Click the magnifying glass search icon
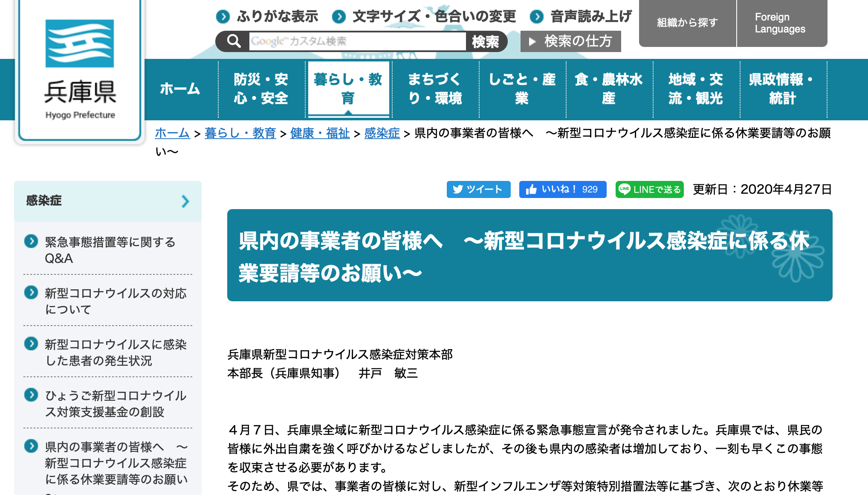The width and height of the screenshot is (868, 495). coord(234,41)
